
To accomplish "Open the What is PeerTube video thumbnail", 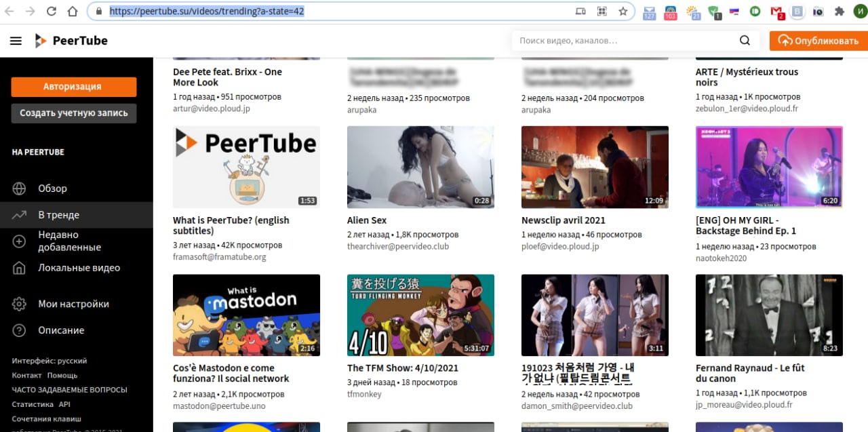I will (246, 167).
